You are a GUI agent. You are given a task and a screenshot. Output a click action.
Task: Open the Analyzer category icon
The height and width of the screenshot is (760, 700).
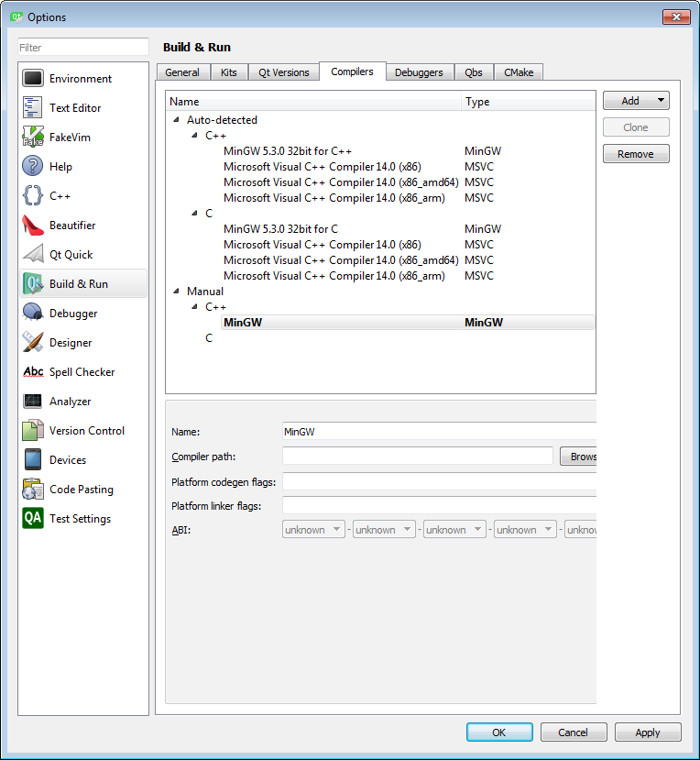[33, 402]
